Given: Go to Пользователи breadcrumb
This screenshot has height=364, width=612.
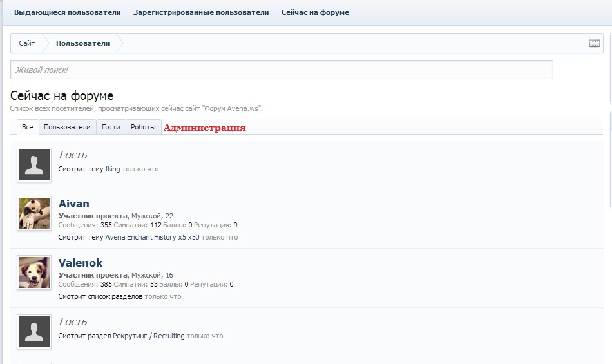Looking at the screenshot, I should click(x=82, y=43).
